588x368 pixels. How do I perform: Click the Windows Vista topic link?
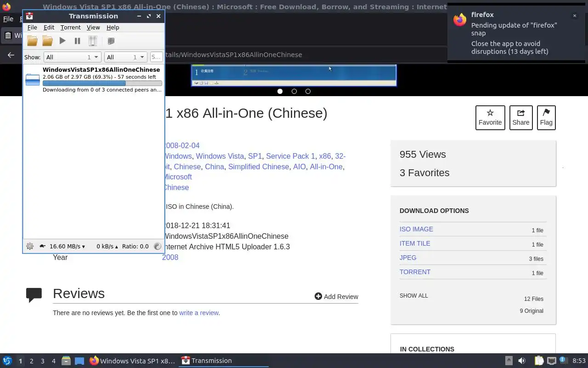pos(220,156)
